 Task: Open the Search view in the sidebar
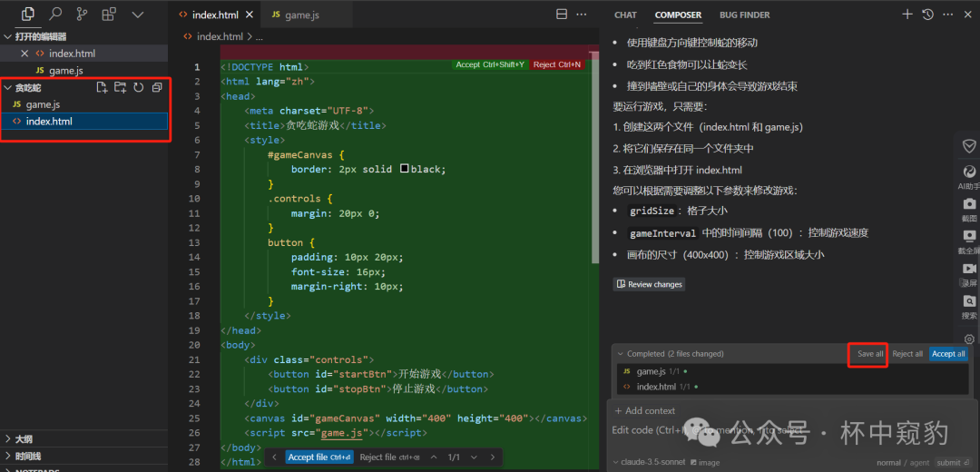55,15
